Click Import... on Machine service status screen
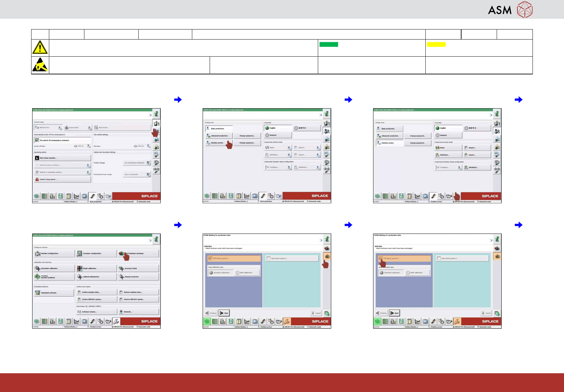The width and height of the screenshot is (564, 392). coord(477,148)
